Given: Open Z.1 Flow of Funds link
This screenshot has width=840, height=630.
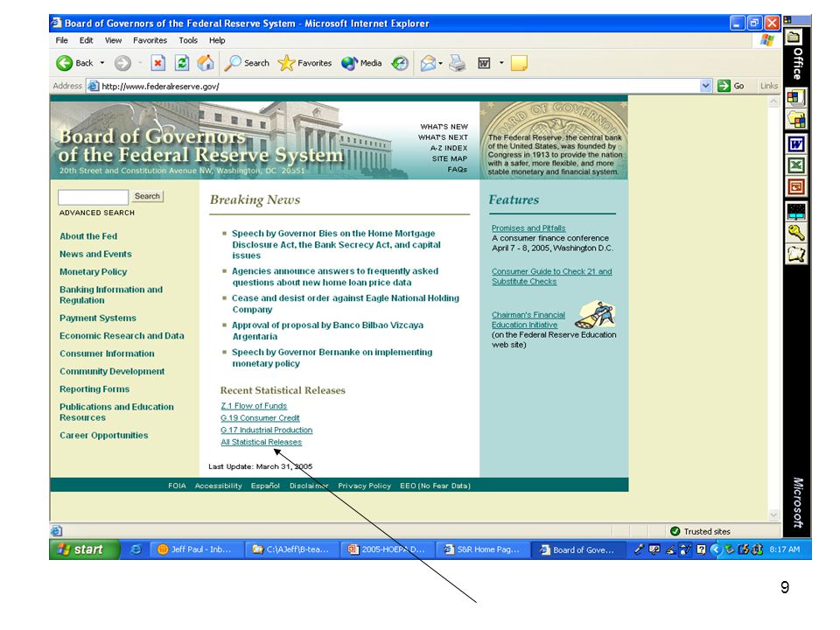Looking at the screenshot, I should point(254,405).
